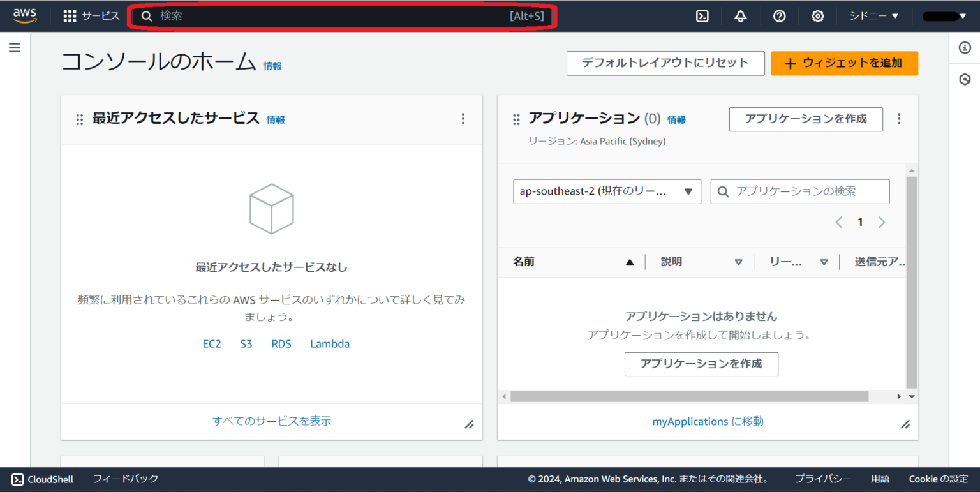This screenshot has width=980, height=492.
Task: Click the kebab menu on 最近アクセスしたサービス widget
Action: 463,119
